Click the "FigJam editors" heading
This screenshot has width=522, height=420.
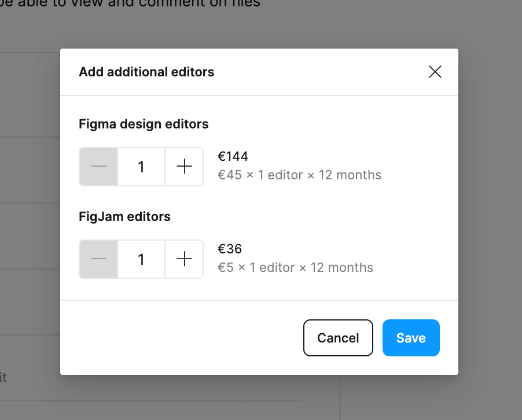click(124, 216)
